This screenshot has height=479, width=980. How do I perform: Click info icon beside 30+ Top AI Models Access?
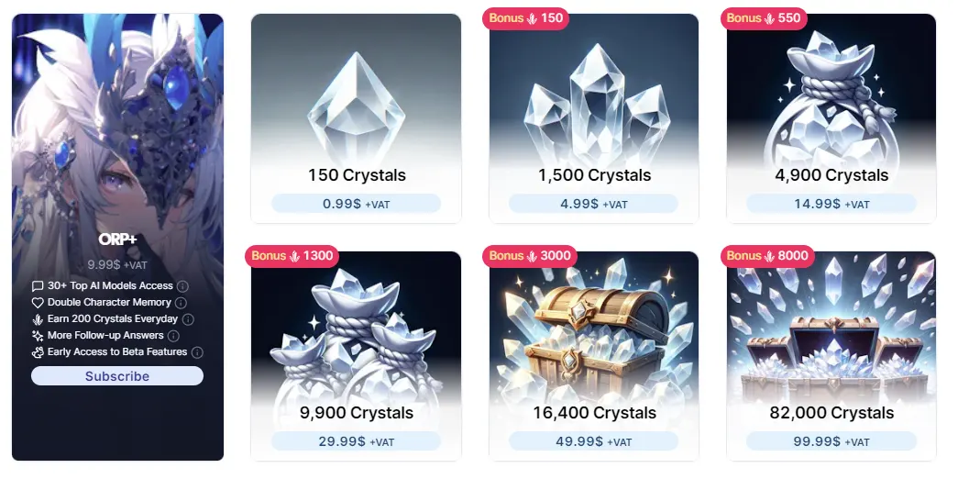182,286
